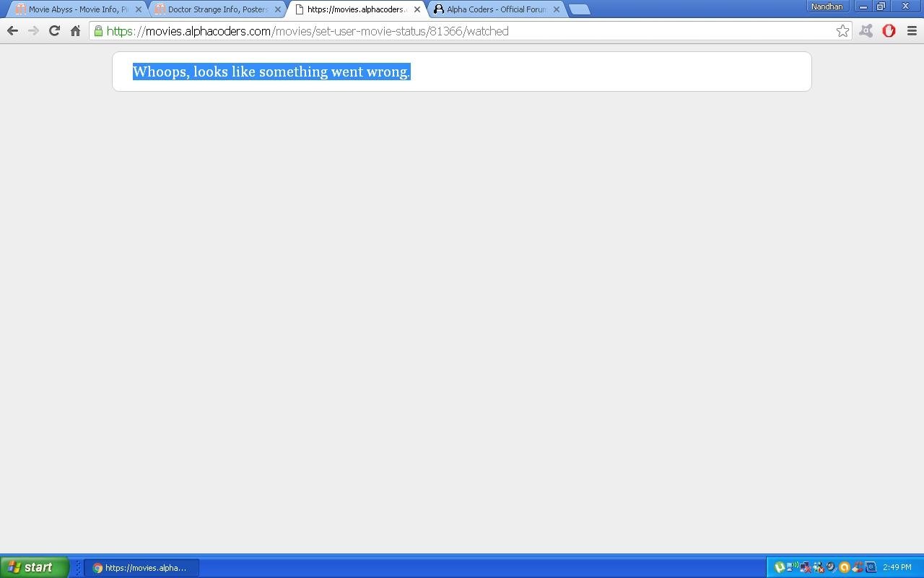Close the Alpha Coders Forum tab
The image size is (924, 578).
pos(556,9)
